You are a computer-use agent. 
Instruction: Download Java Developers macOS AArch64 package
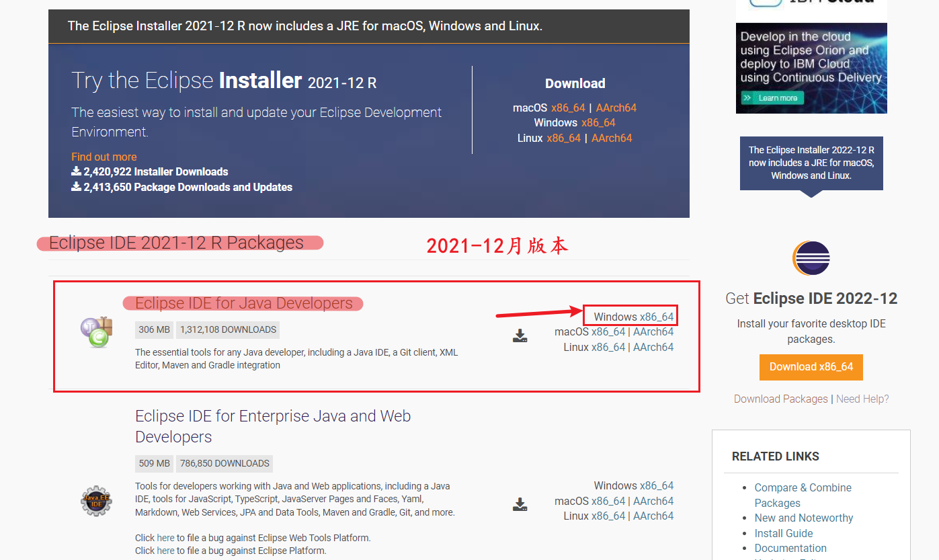click(x=653, y=331)
